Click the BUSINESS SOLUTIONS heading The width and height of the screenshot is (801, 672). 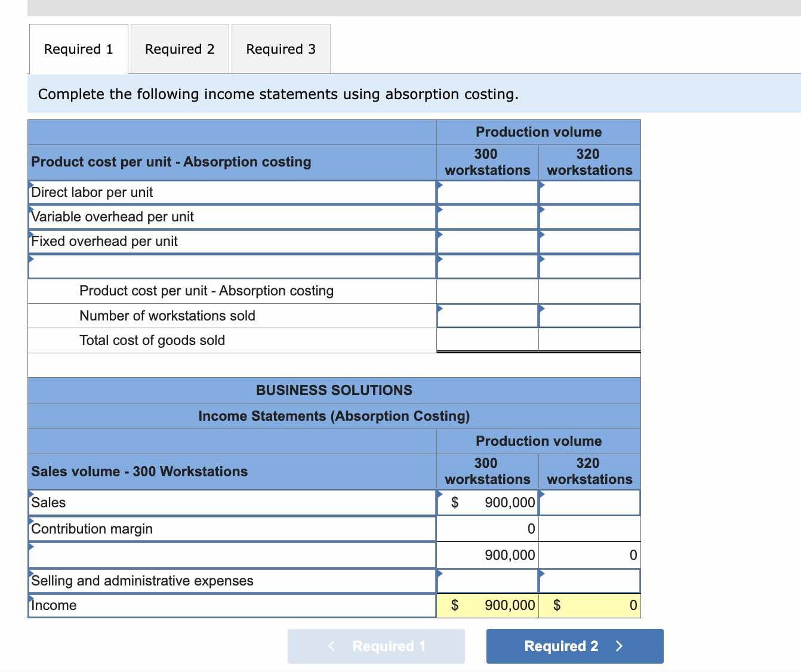334,390
